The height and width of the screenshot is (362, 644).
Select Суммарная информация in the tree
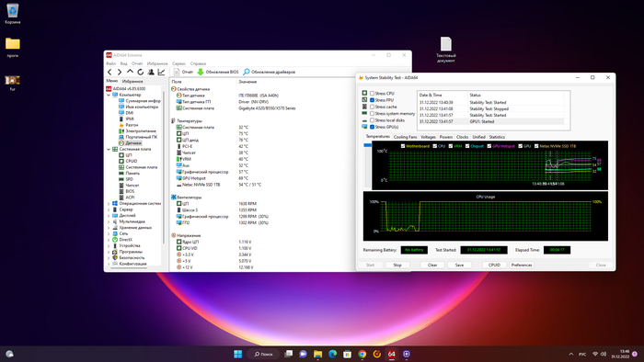tap(140, 100)
